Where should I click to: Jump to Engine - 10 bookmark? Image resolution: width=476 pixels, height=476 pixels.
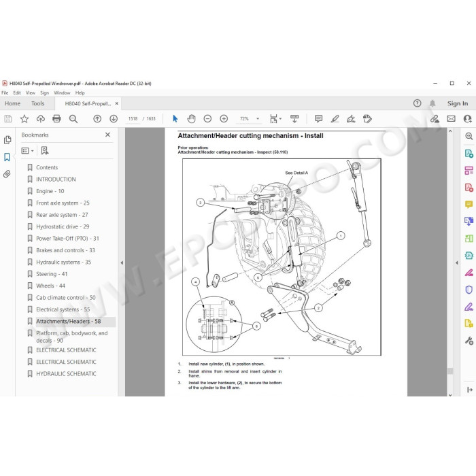pyautogui.click(x=50, y=191)
